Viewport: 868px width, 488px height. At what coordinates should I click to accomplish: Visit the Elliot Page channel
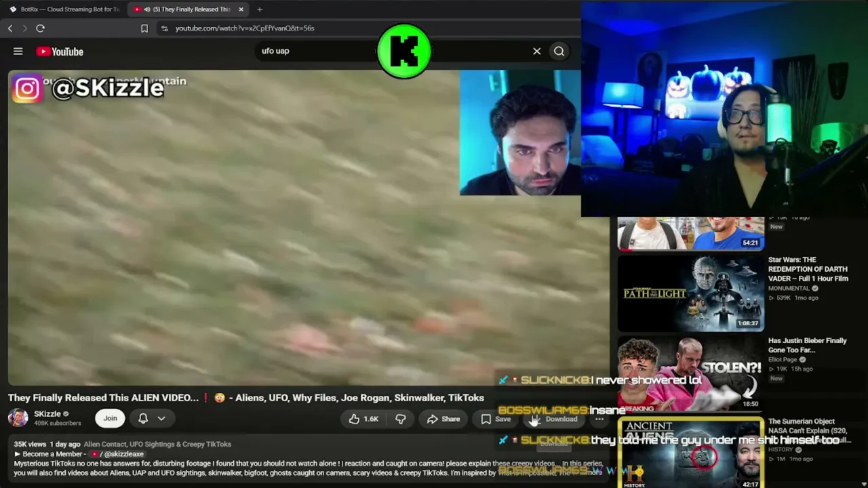(x=783, y=359)
